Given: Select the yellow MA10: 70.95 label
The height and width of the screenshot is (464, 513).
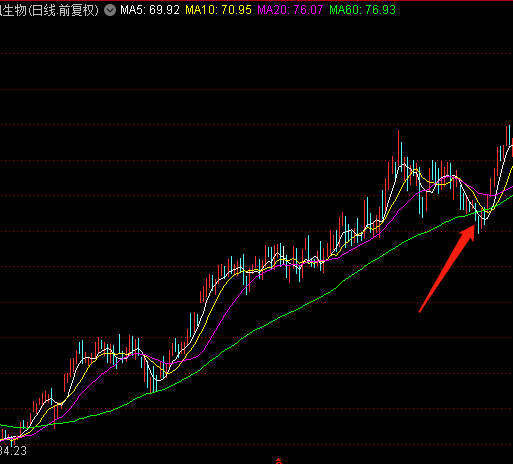Looking at the screenshot, I should pyautogui.click(x=218, y=10).
